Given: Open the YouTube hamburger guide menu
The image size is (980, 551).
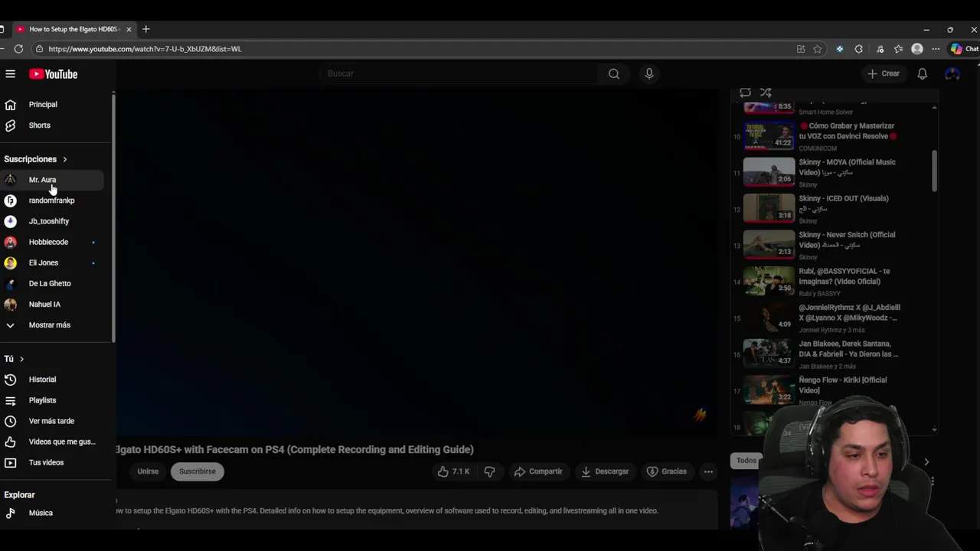Looking at the screenshot, I should tap(10, 73).
